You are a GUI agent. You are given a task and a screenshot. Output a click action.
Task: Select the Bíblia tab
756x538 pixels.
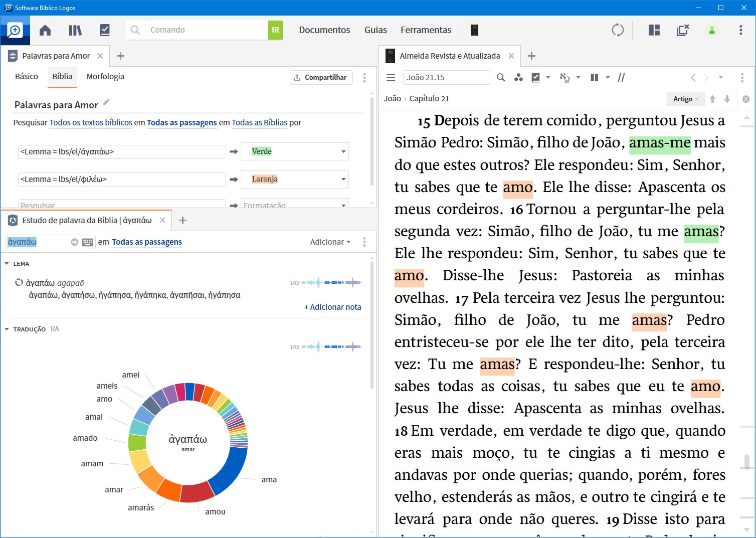tap(62, 76)
